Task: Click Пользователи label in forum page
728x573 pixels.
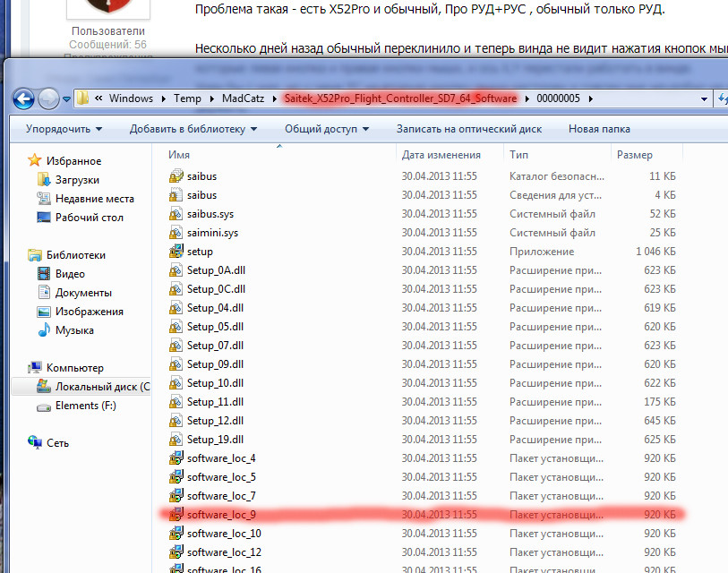Action: (x=108, y=31)
